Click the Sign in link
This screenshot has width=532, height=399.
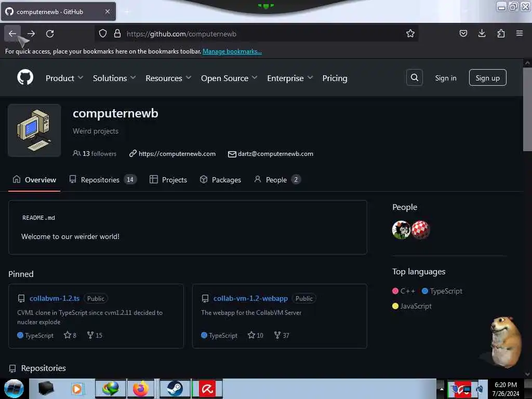click(x=445, y=78)
